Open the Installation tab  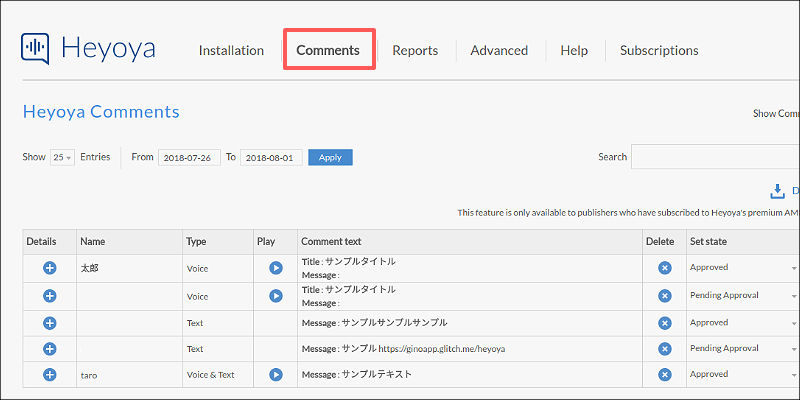pyautogui.click(x=231, y=51)
